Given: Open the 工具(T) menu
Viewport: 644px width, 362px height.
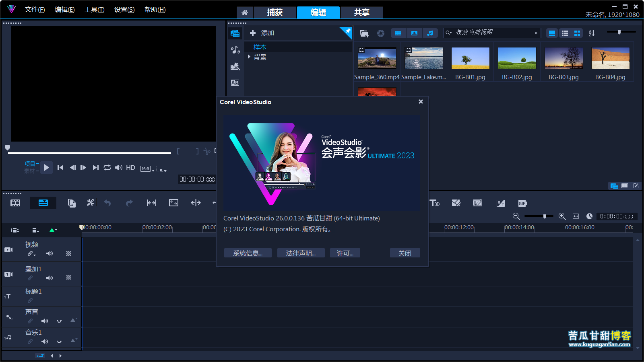Looking at the screenshot, I should point(95,10).
